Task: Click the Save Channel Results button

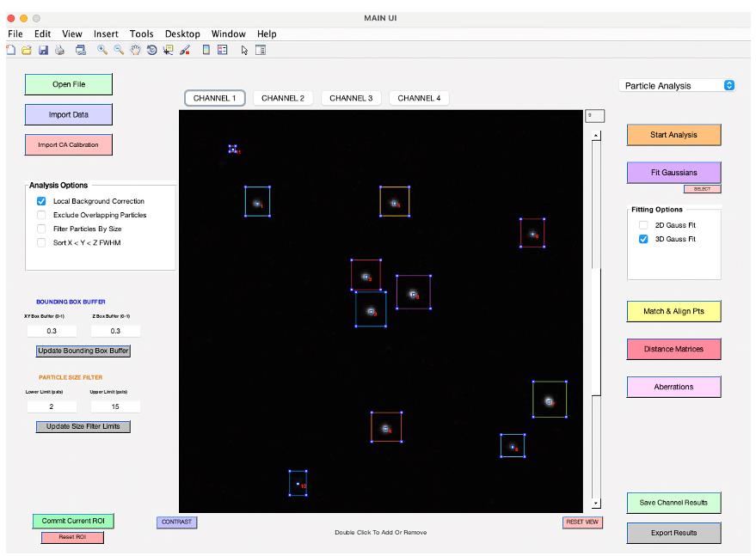Action: pos(674,503)
